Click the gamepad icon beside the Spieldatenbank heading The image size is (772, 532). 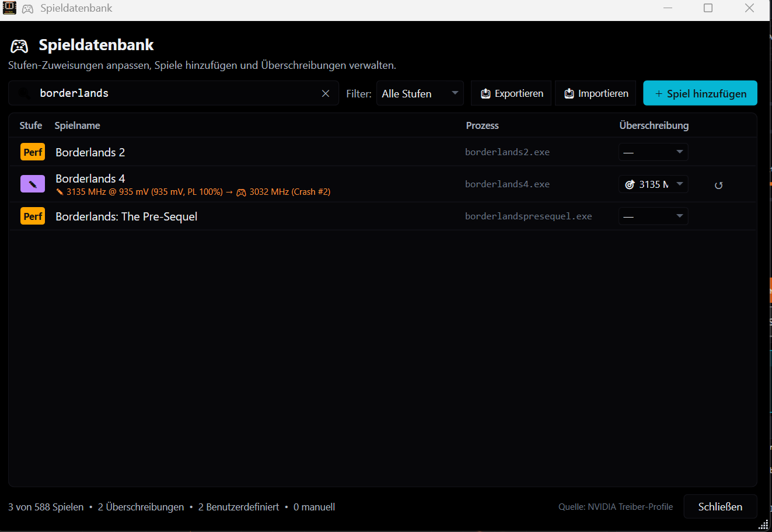(x=19, y=45)
